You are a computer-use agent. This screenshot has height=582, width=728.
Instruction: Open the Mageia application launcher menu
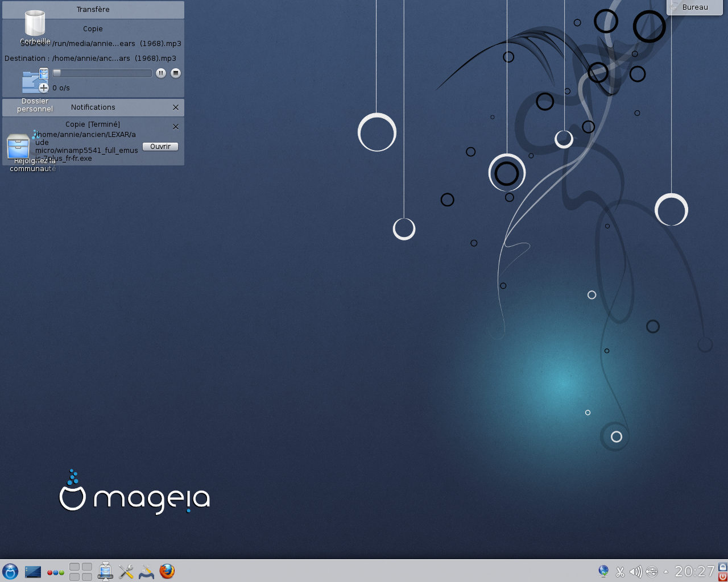pos(10,571)
